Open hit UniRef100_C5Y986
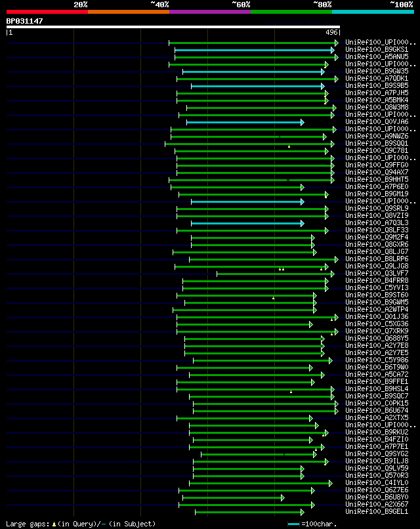This screenshot has width=420, height=529. click(x=377, y=360)
